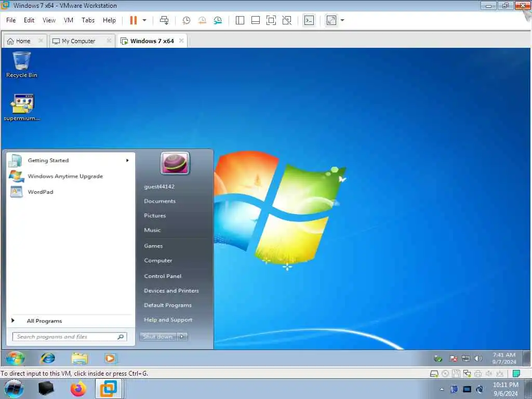Click the stretch guest display icon

(x=331, y=20)
